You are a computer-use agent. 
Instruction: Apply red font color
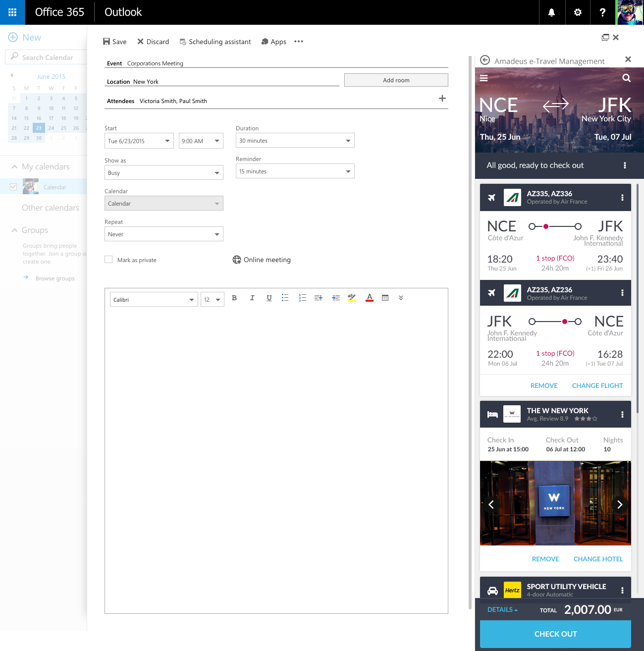370,298
